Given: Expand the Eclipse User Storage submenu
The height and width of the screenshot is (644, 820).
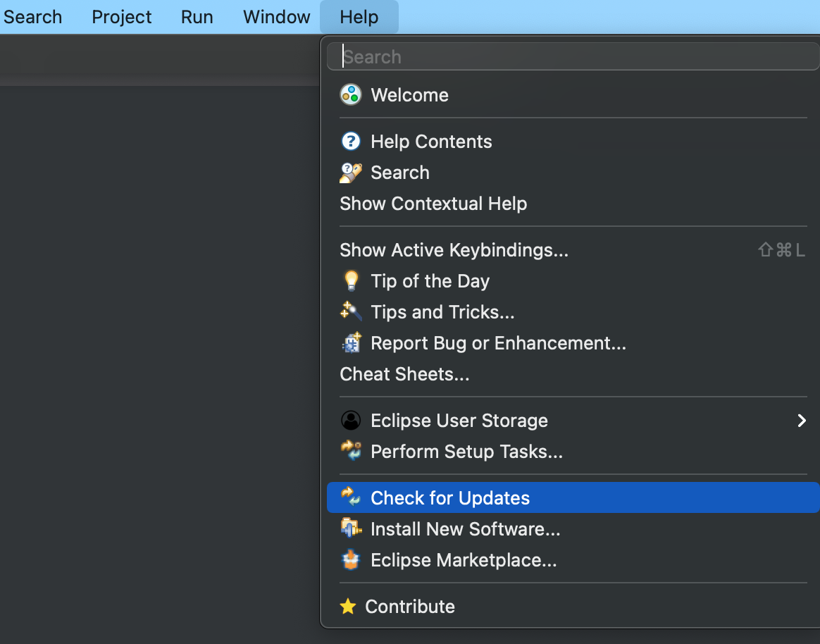Looking at the screenshot, I should pyautogui.click(x=801, y=420).
